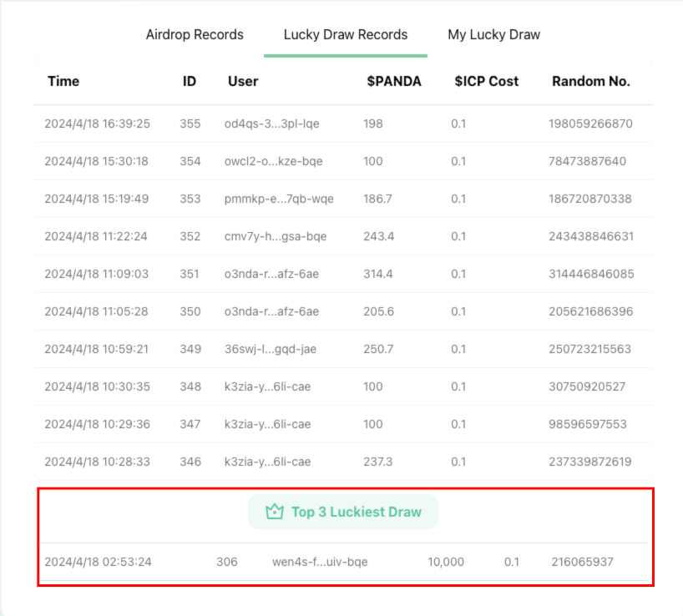This screenshot has width=683, height=616.
Task: Click random number 237339872619
Action: click(x=589, y=462)
